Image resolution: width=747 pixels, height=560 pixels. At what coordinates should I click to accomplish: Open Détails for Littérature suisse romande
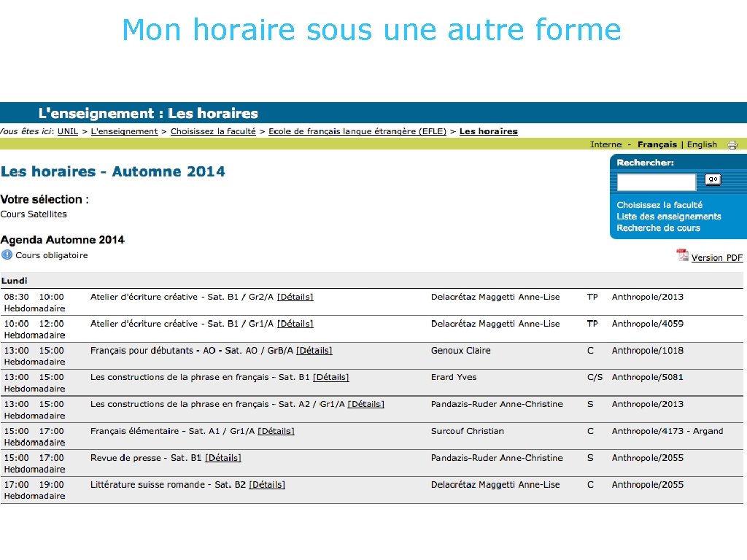pos(267,485)
